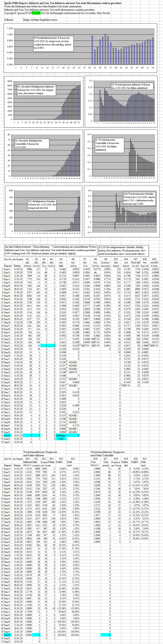
Task: Select the G16 column header
Action: point(95,459)
